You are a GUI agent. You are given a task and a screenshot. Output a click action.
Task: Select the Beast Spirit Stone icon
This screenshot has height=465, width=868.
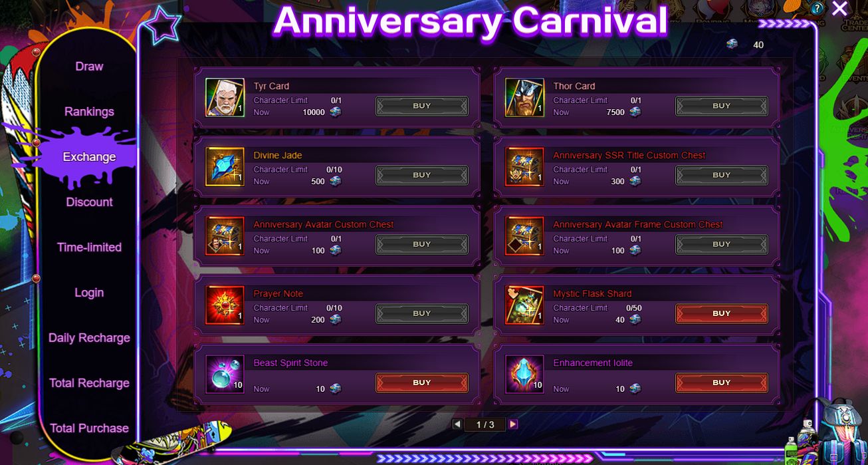tap(225, 375)
